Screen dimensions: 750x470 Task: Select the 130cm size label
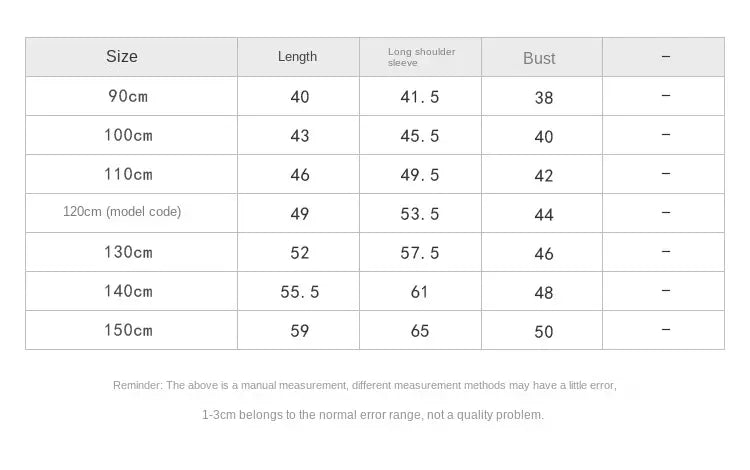point(130,252)
